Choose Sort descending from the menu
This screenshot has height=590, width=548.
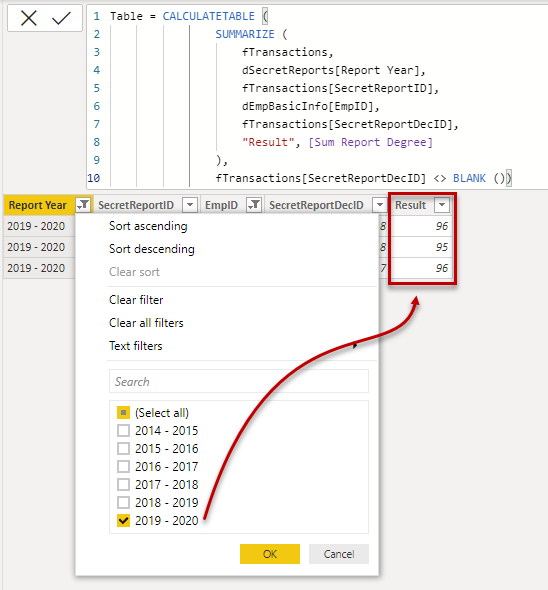point(152,249)
